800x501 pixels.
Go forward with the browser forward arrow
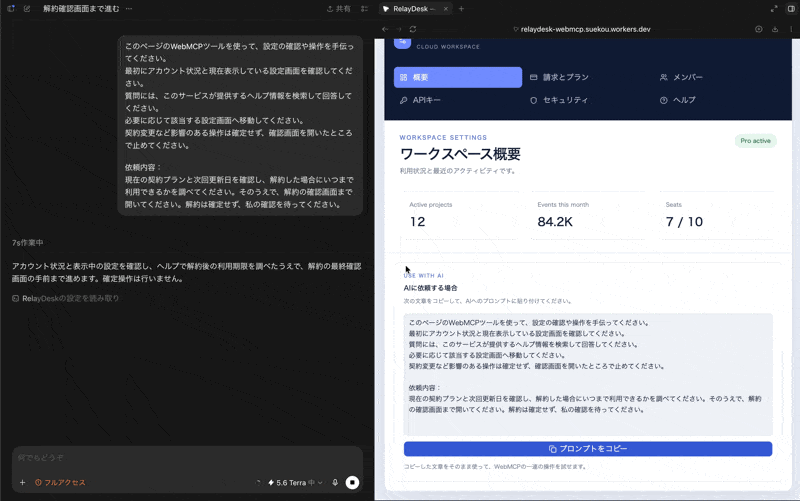coord(399,29)
